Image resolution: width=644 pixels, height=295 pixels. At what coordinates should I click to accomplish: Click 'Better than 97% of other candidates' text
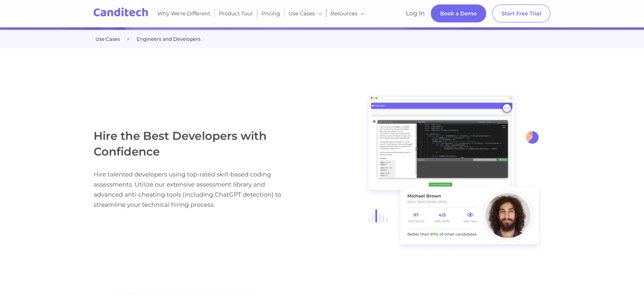point(442,234)
